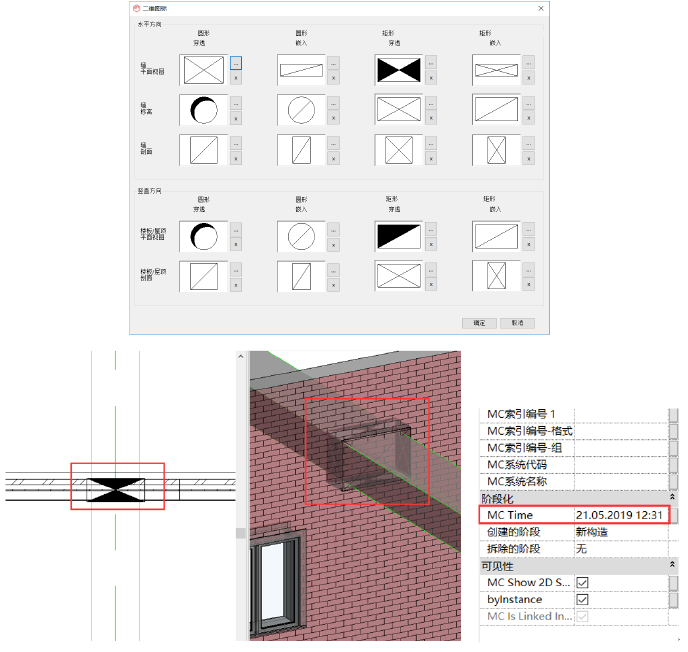Select the MC系统代码 value field
688x652 pixels.
click(621, 465)
